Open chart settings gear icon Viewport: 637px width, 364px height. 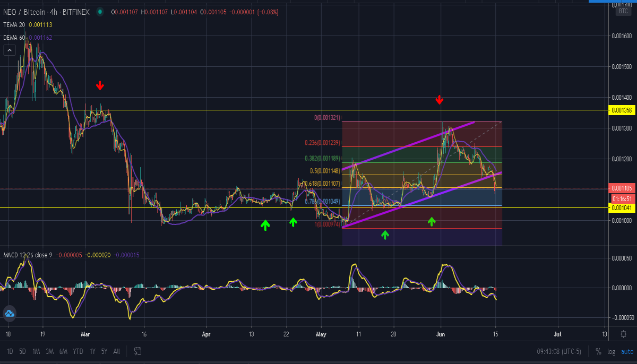point(623,334)
